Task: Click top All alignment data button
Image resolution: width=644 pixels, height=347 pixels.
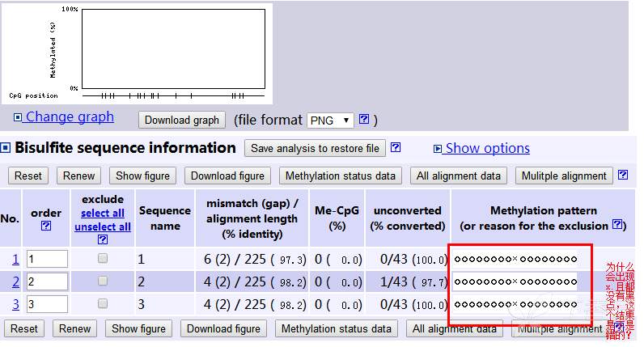Action: coord(459,176)
